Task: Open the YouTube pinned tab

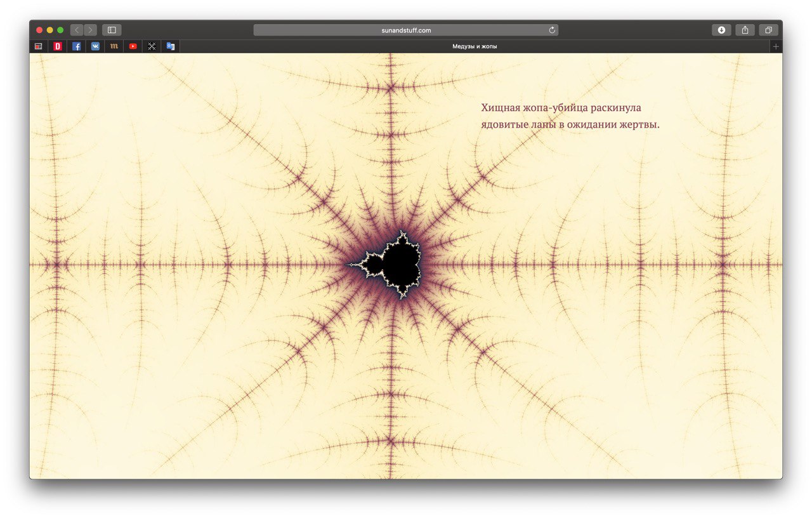Action: pyautogui.click(x=133, y=46)
